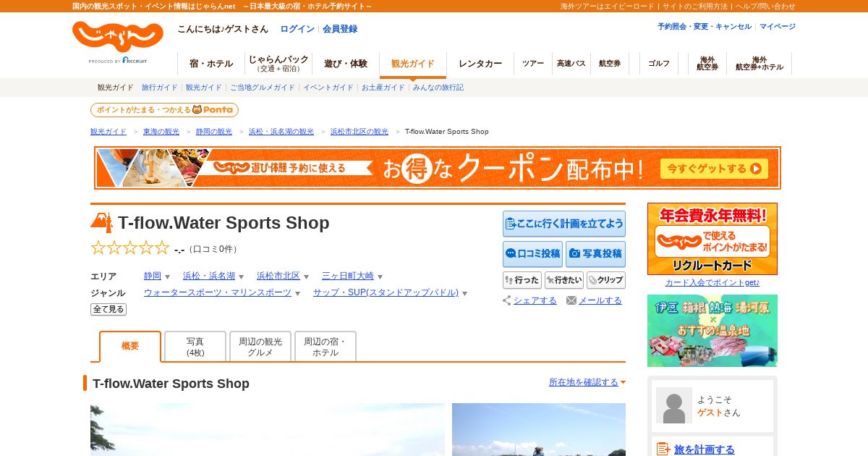Viewport: 868px width, 456px height.
Task: Click ヘルプ/問い合わせ top link
Action: [x=765, y=6]
